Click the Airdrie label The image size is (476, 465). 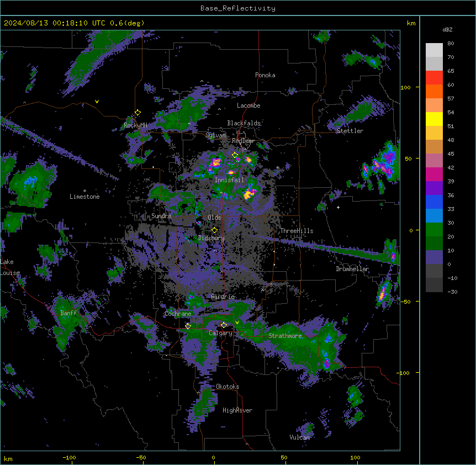coord(223,297)
